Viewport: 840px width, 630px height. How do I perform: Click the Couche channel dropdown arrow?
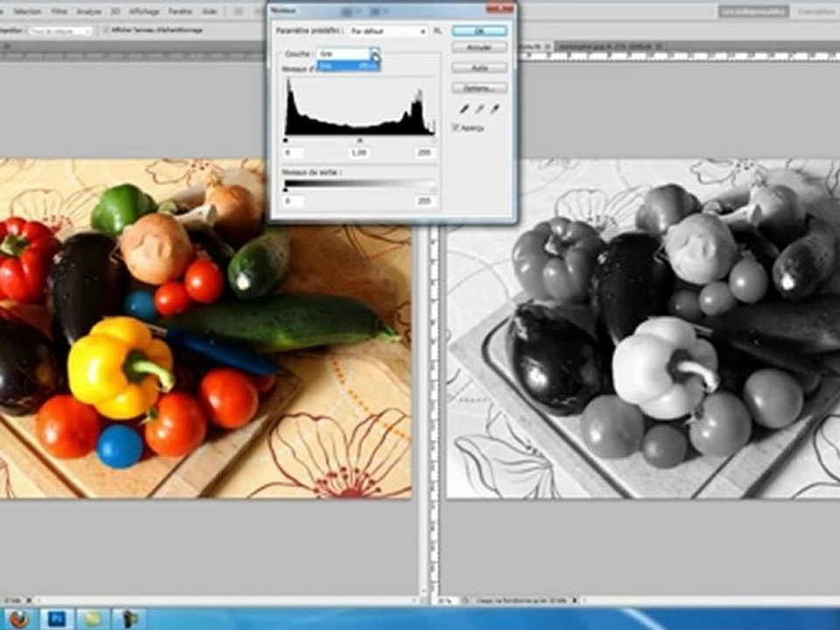(x=375, y=53)
